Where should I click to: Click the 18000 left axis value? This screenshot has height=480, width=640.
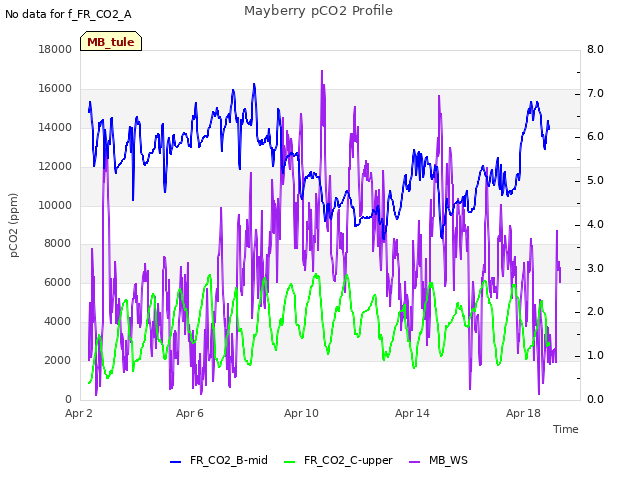[x=55, y=49]
